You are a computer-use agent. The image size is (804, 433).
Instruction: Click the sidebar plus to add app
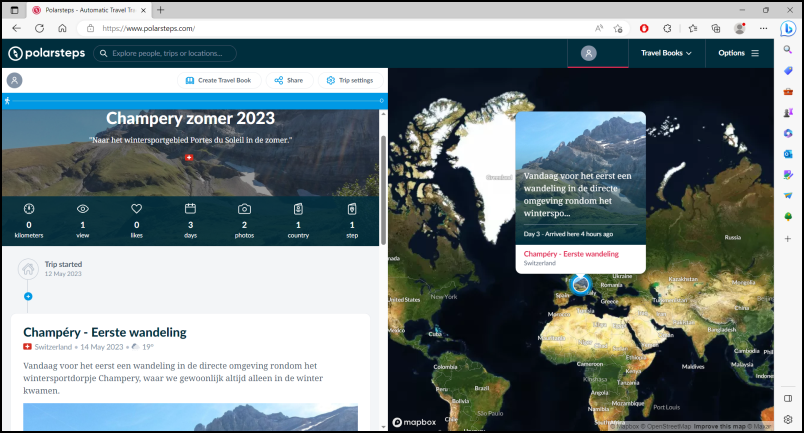(x=788, y=239)
